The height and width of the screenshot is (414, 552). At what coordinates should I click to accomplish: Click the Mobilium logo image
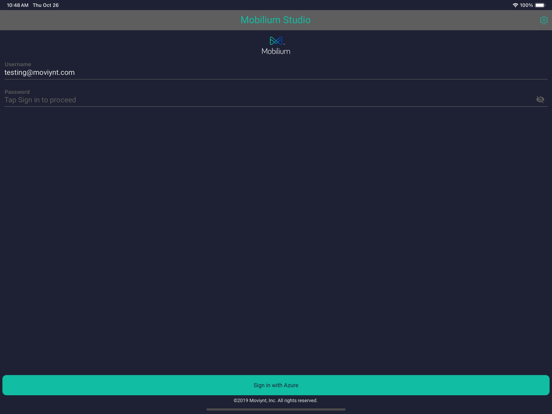click(x=276, y=46)
